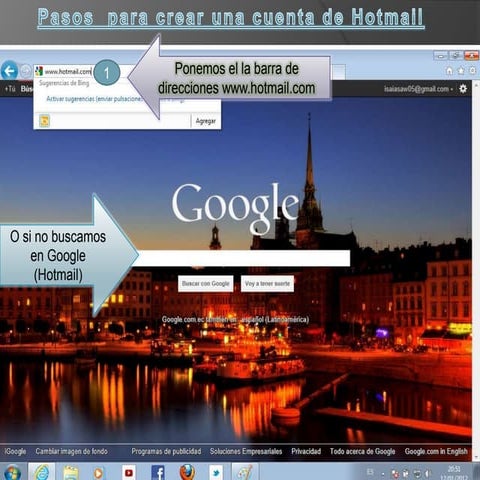Open Programas de publicidad footer link

(x=166, y=451)
